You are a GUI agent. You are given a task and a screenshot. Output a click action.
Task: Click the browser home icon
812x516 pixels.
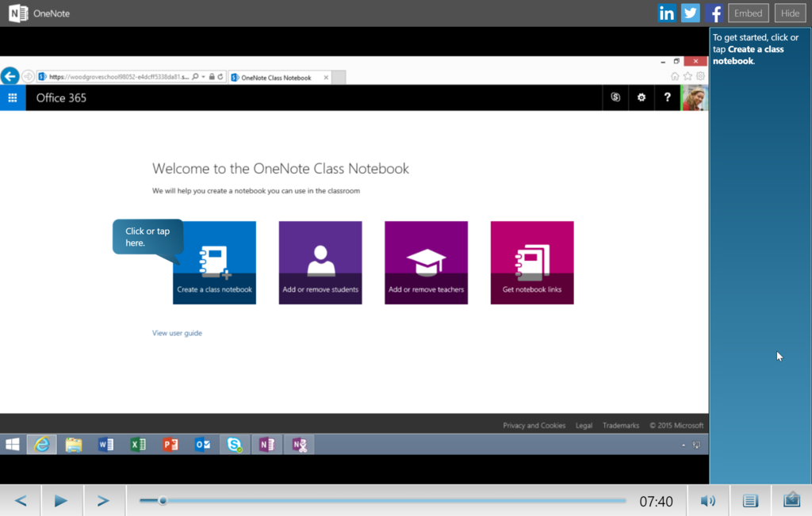point(675,76)
